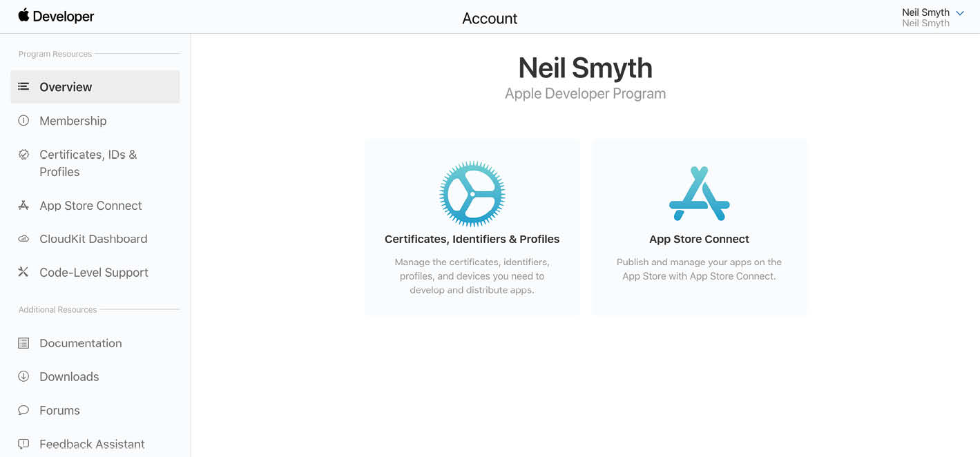Click the Certificates, Identifiers & Profiles card title

[x=472, y=239]
